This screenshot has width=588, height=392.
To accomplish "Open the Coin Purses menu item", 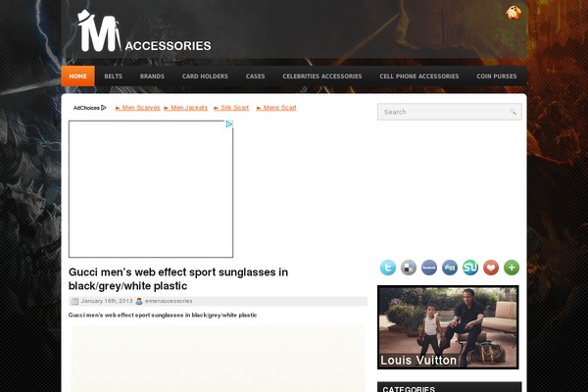I will (x=497, y=76).
